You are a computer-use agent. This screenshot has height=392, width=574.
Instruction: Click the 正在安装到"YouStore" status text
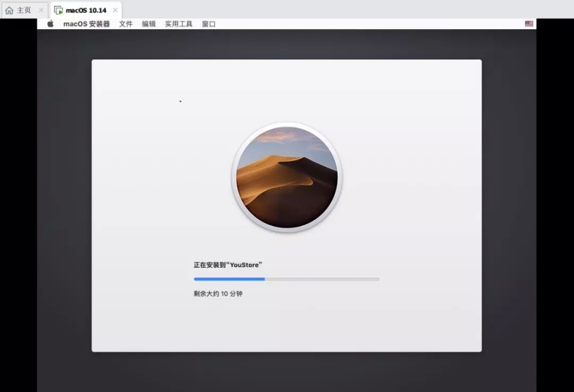[x=228, y=265]
